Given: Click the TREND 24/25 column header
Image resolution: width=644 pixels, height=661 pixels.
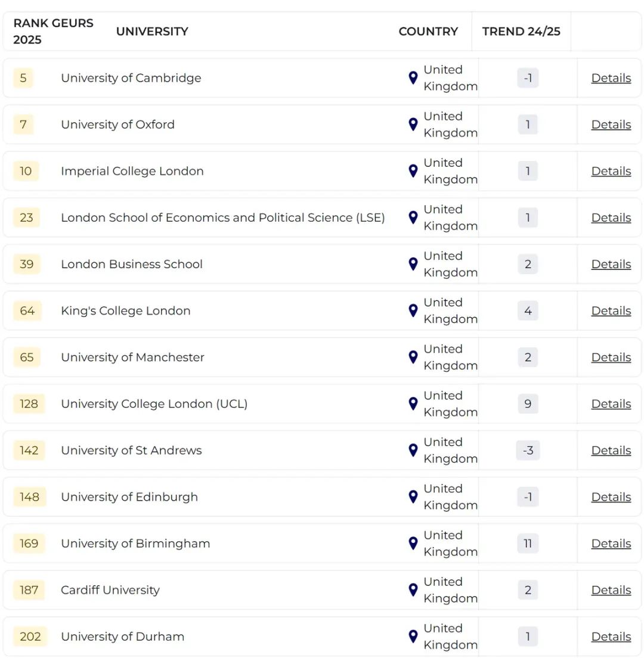Looking at the screenshot, I should click(521, 32).
